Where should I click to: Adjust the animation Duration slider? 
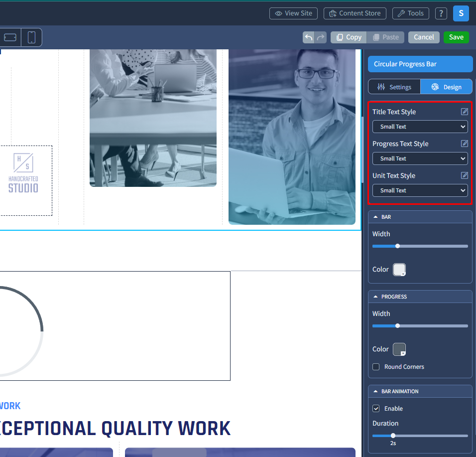(x=420, y=436)
